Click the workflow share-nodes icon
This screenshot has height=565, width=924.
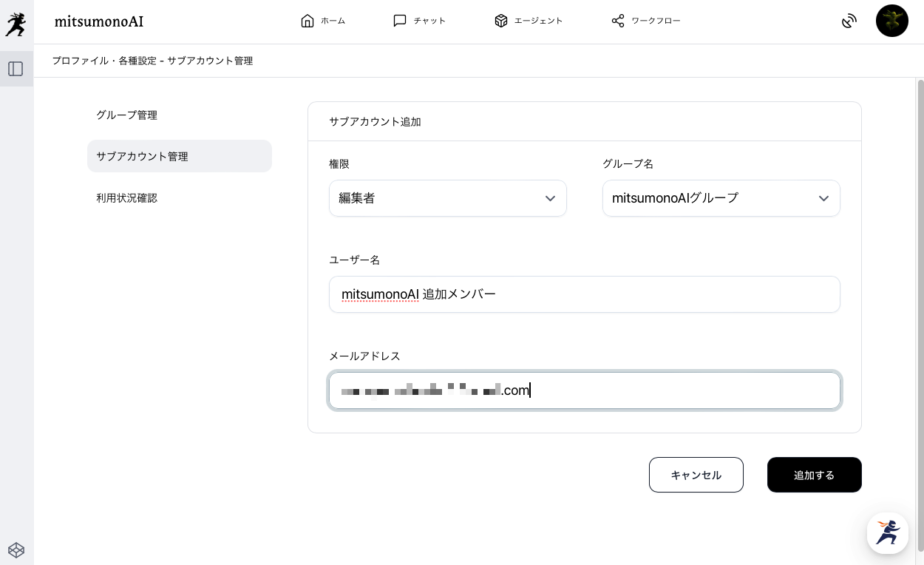[618, 21]
